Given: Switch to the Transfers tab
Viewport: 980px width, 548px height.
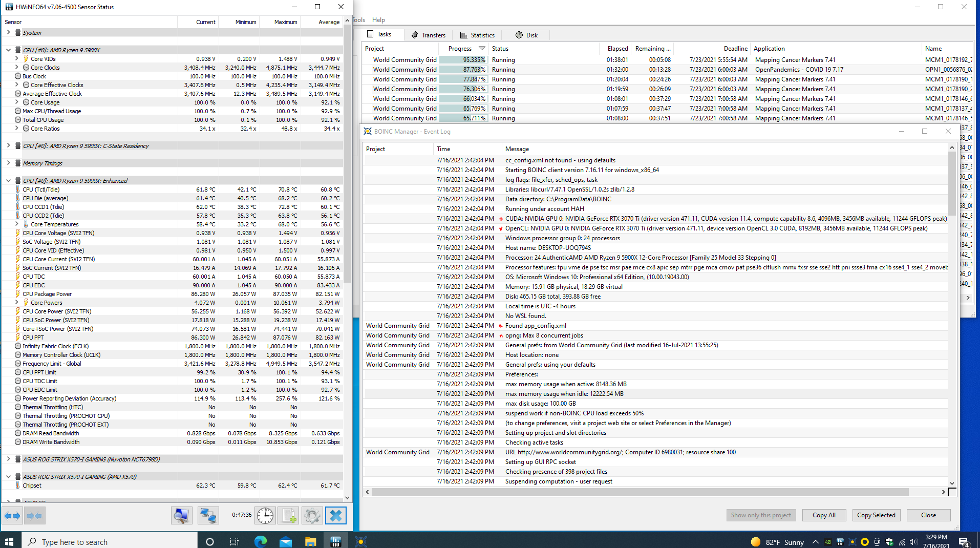Looking at the screenshot, I should pyautogui.click(x=429, y=35).
